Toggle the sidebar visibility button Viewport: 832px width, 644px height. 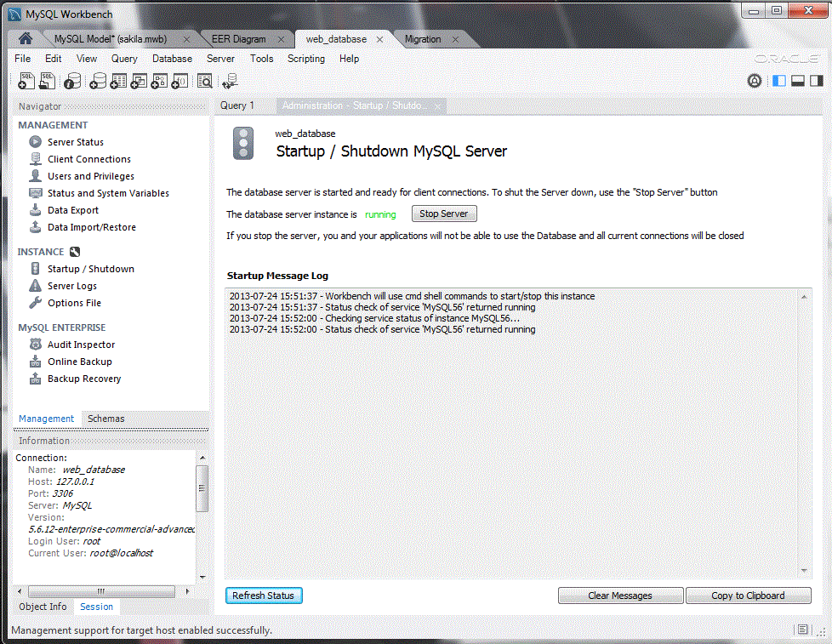pos(778,79)
